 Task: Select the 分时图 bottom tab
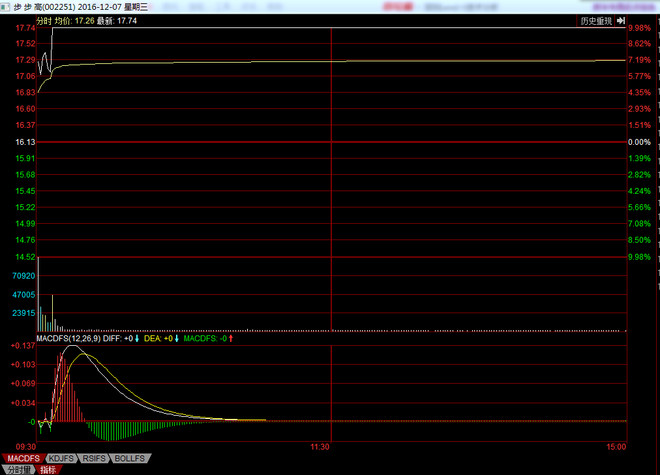pos(17,469)
